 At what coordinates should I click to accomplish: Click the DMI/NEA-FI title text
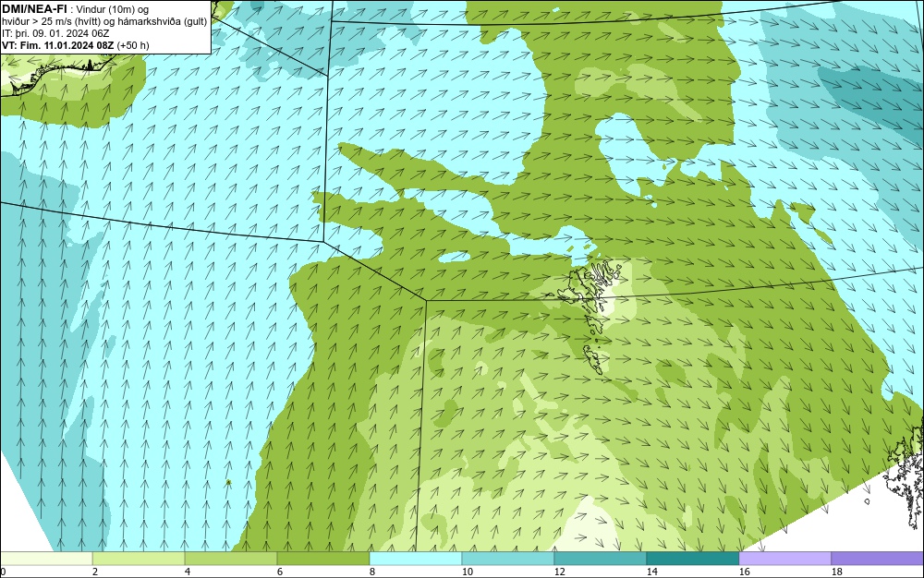[x=34, y=7]
